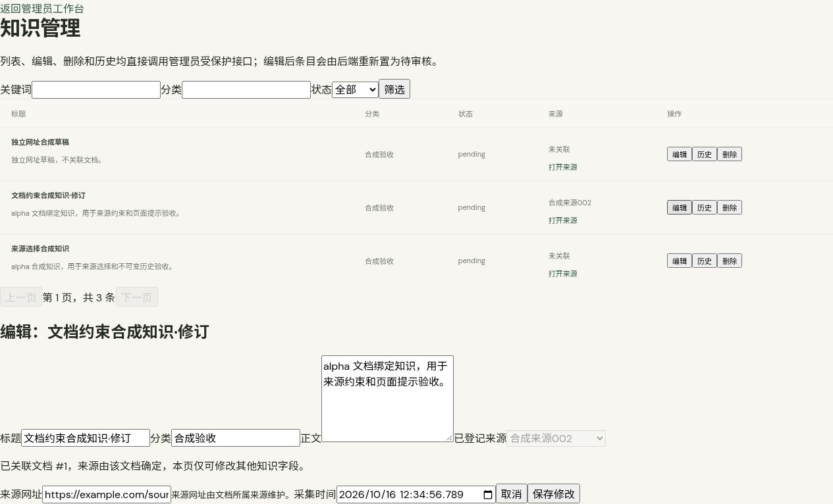View history of 文档约束合成知识·修订
This screenshot has height=504, width=833.
pos(704,207)
